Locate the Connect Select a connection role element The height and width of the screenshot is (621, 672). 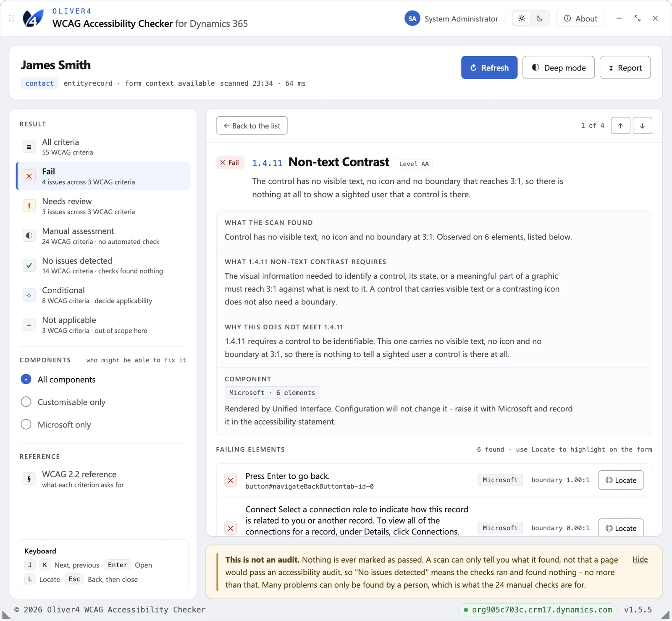coord(621,528)
